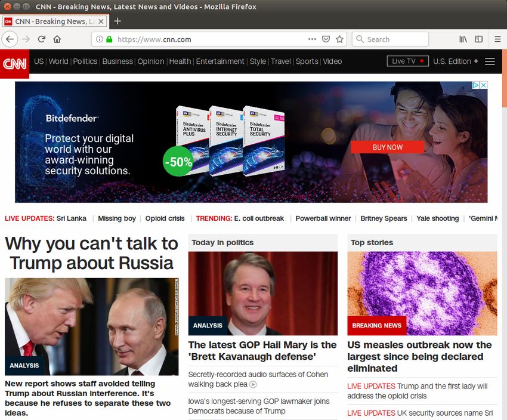Screen dimensions: 507x420
Task: Go to Style section
Action: [x=258, y=61]
